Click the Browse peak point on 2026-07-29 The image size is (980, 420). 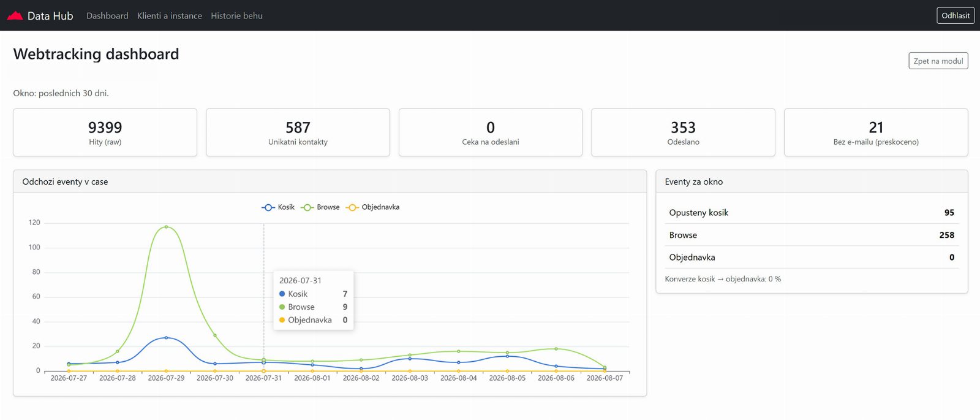click(x=166, y=227)
